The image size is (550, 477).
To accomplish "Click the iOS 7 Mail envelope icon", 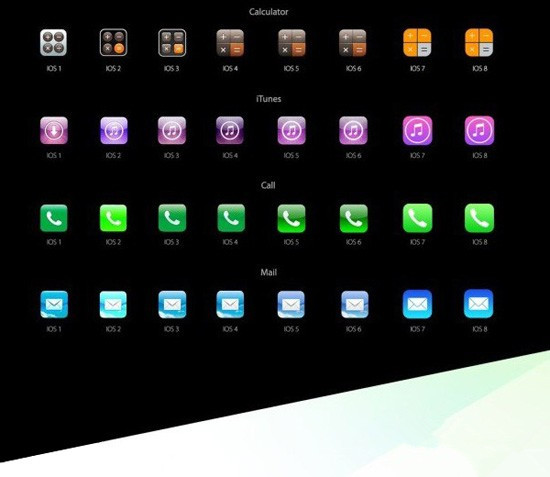I will pyautogui.click(x=417, y=304).
